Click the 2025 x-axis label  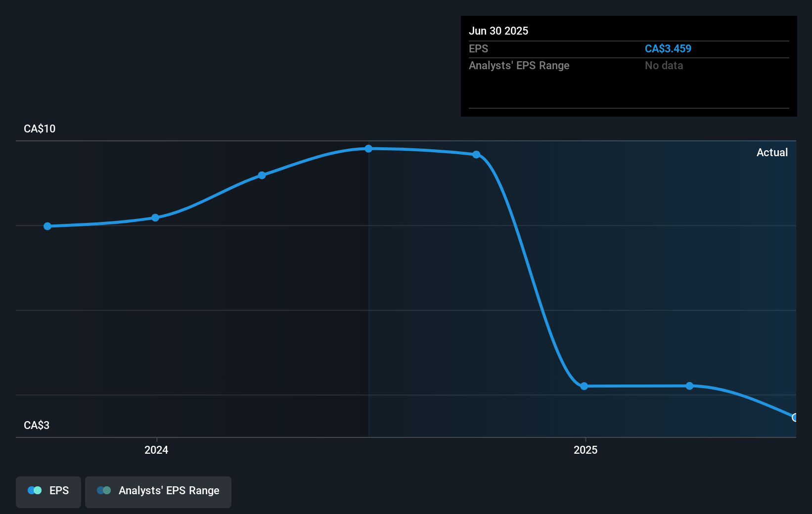tap(586, 450)
